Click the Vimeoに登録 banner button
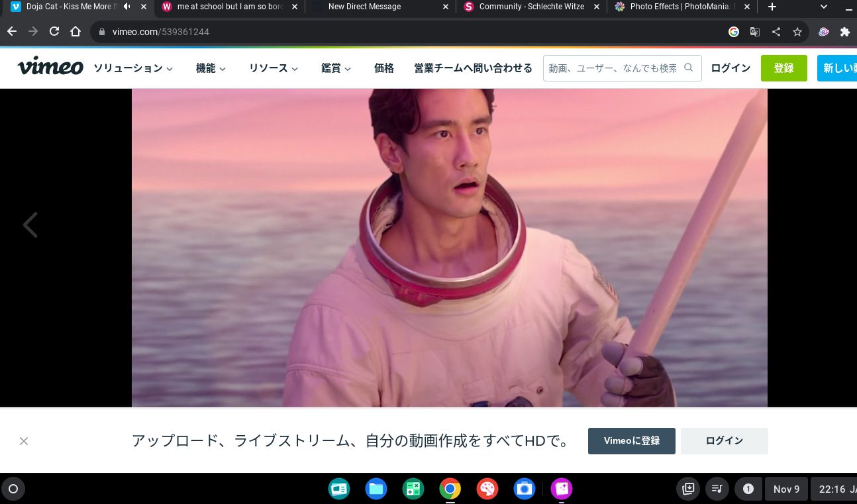Image resolution: width=857 pixels, height=504 pixels. tap(631, 441)
